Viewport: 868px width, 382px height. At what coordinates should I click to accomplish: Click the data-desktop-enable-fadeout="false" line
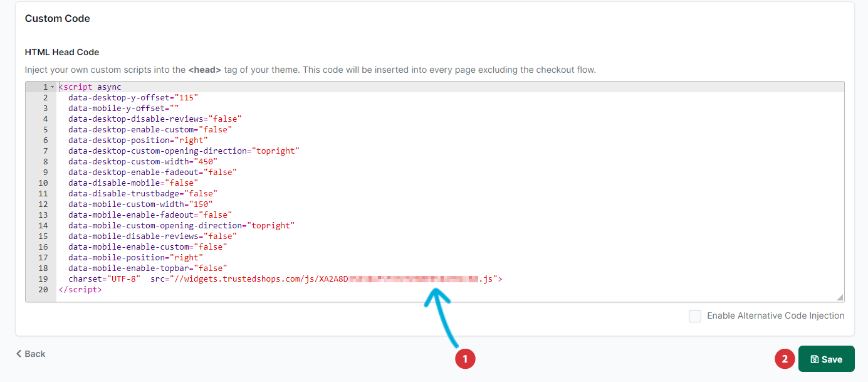click(x=152, y=172)
